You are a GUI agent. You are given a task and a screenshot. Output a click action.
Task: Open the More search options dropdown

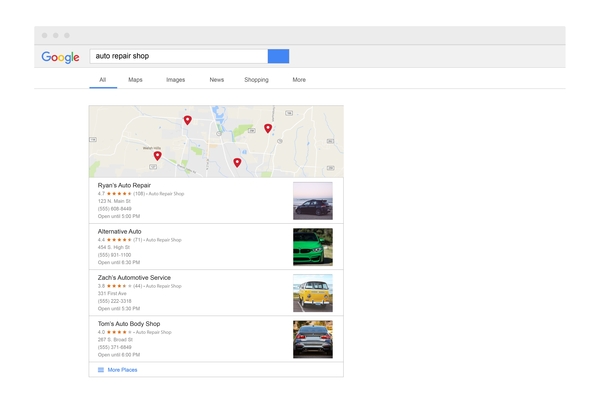(299, 80)
